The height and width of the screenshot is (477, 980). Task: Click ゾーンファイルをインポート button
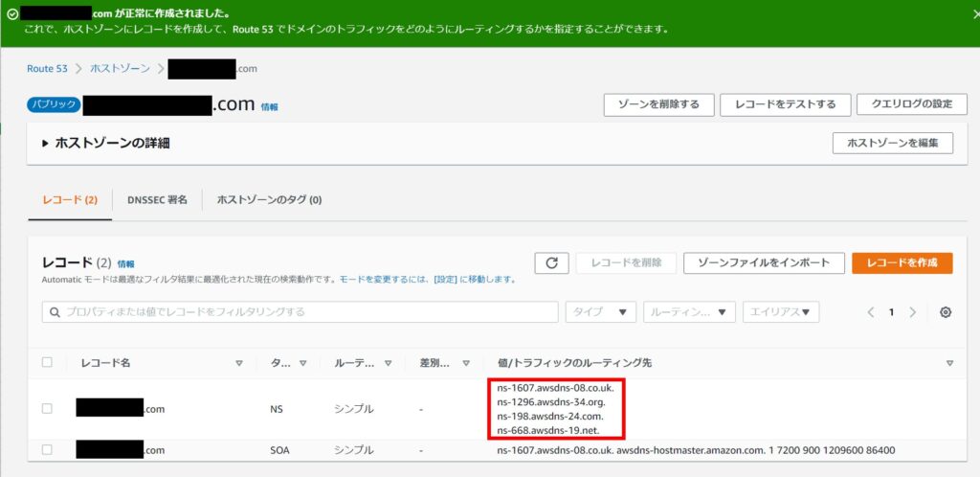(x=766, y=262)
